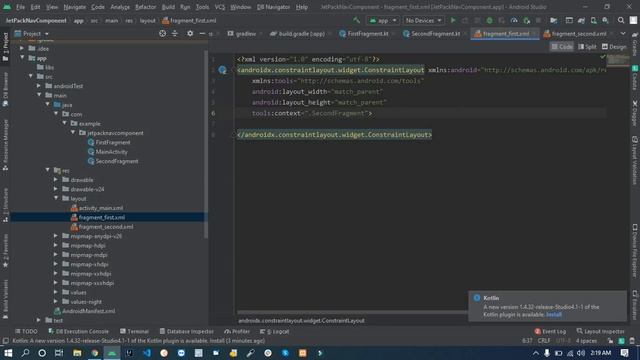This screenshot has height=360, width=640.
Task: Open the Profile app icon in toolbar
Action: (x=514, y=20)
